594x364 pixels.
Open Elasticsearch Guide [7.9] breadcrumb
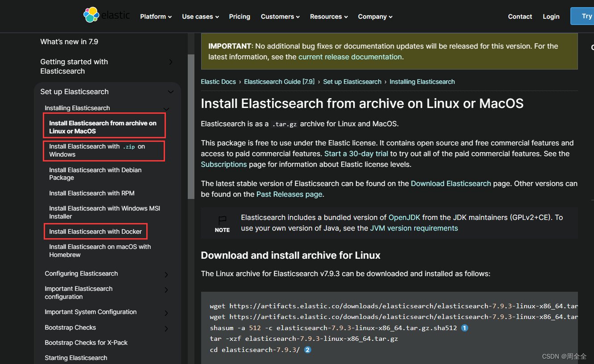click(279, 82)
